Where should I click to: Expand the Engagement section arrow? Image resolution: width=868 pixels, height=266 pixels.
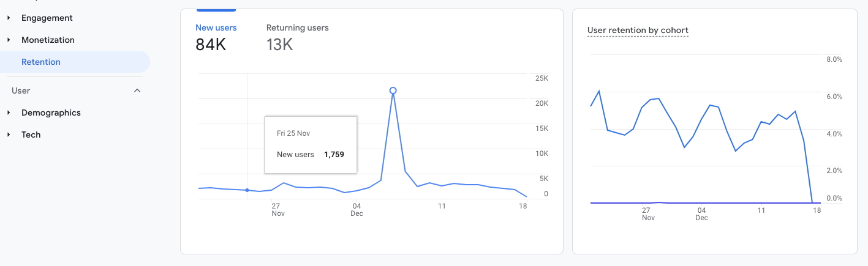point(9,18)
